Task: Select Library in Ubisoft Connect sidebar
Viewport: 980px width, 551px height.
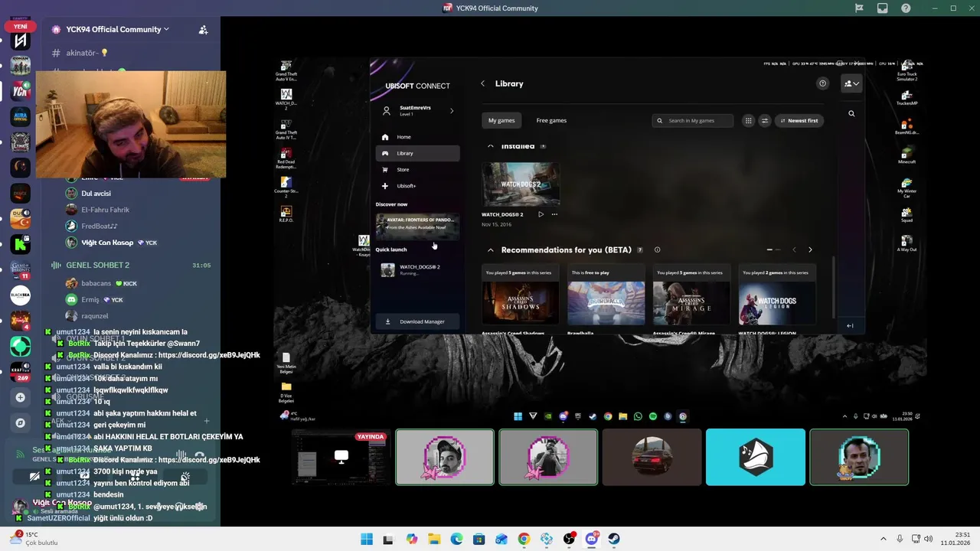Action: click(417, 153)
